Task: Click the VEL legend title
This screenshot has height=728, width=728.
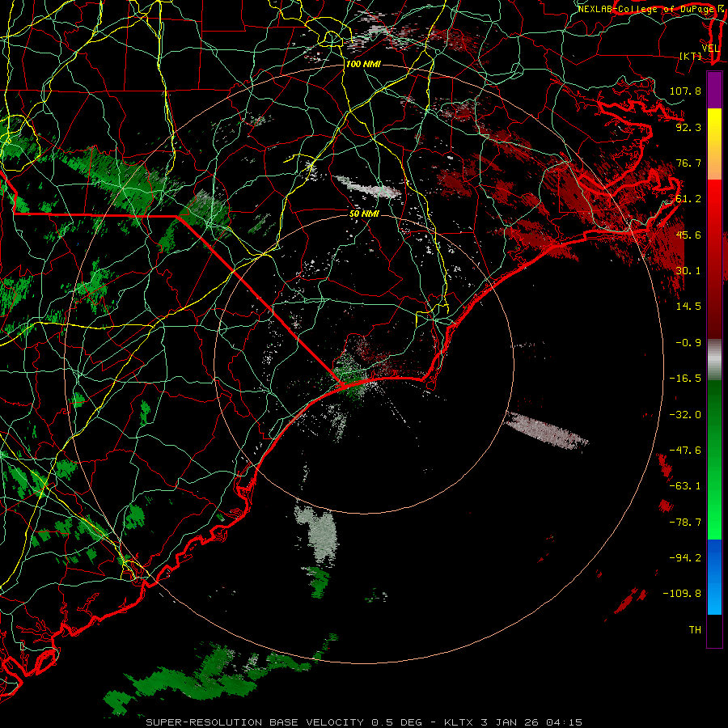Action: click(x=710, y=49)
